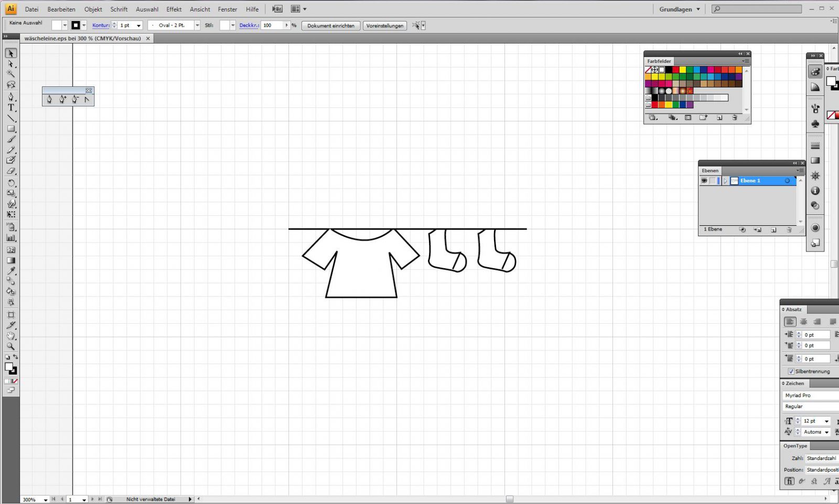Open the Effekt menu
This screenshot has height=504, width=839.
coord(174,9)
